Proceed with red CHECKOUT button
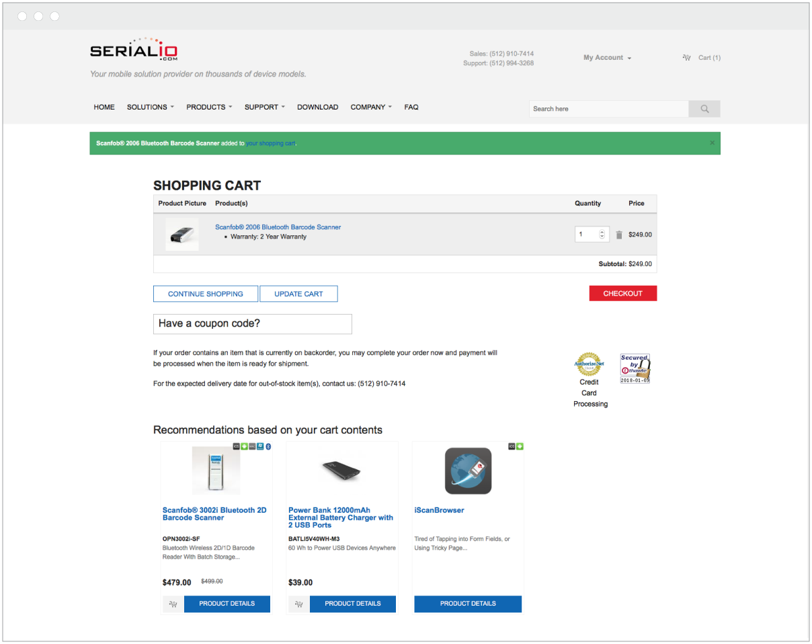 click(623, 293)
